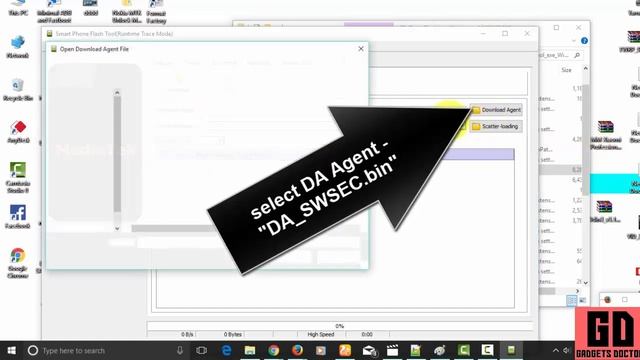
Task: Open the AnyDesk desktop shortcut
Action: (x=18, y=132)
